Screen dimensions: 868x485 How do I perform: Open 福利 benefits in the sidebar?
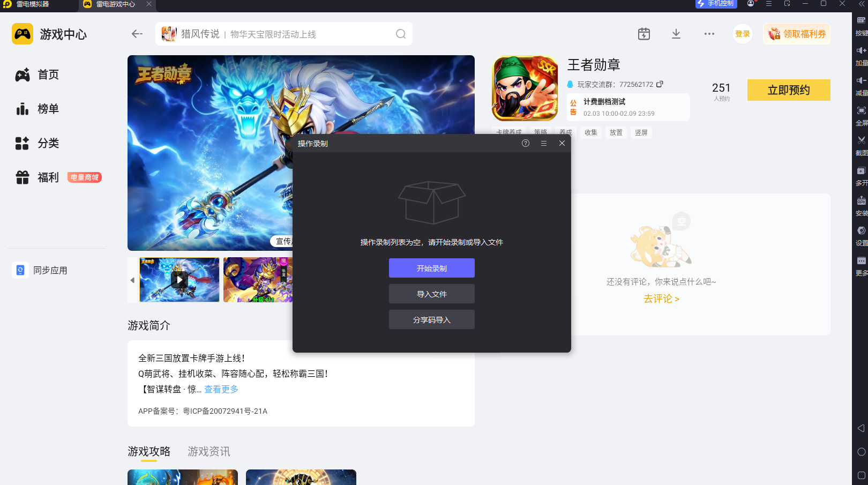38,177
